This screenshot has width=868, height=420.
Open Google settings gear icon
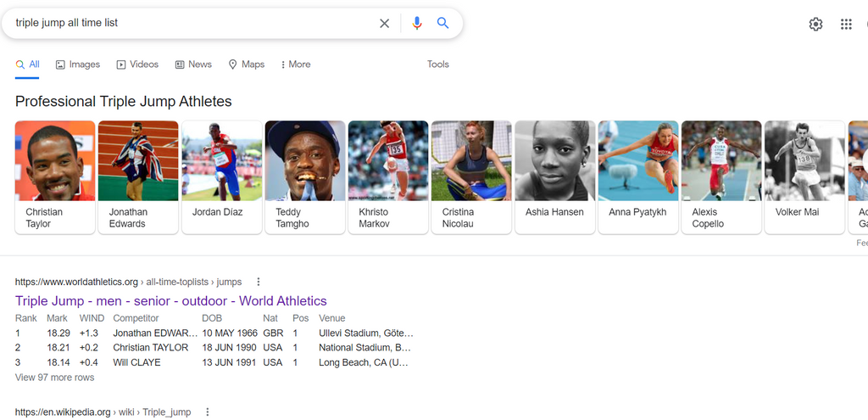click(x=815, y=24)
